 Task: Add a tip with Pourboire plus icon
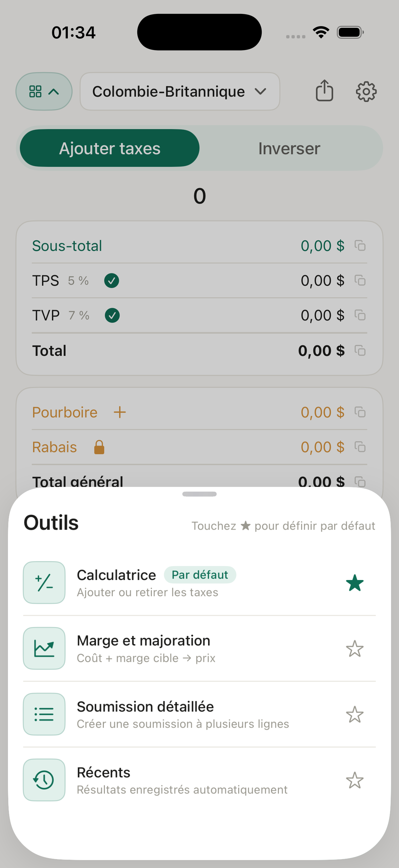click(119, 412)
